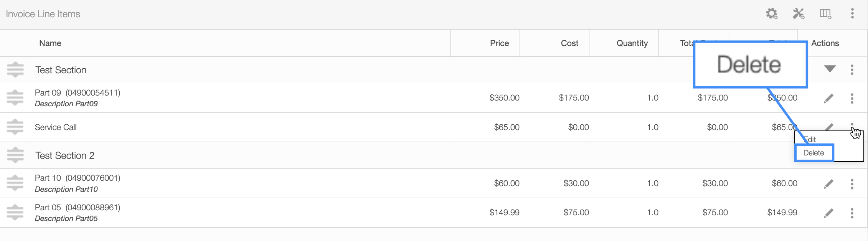Click pencil edit icon for Part 05

828,213
